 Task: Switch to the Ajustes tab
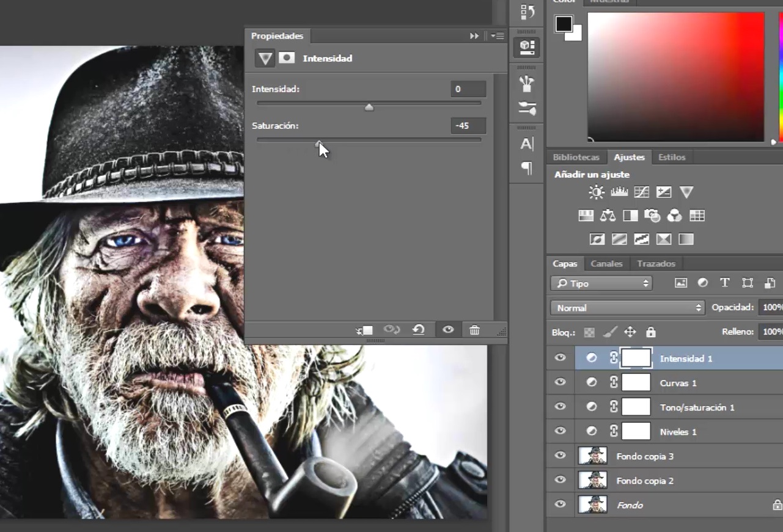pyautogui.click(x=630, y=157)
